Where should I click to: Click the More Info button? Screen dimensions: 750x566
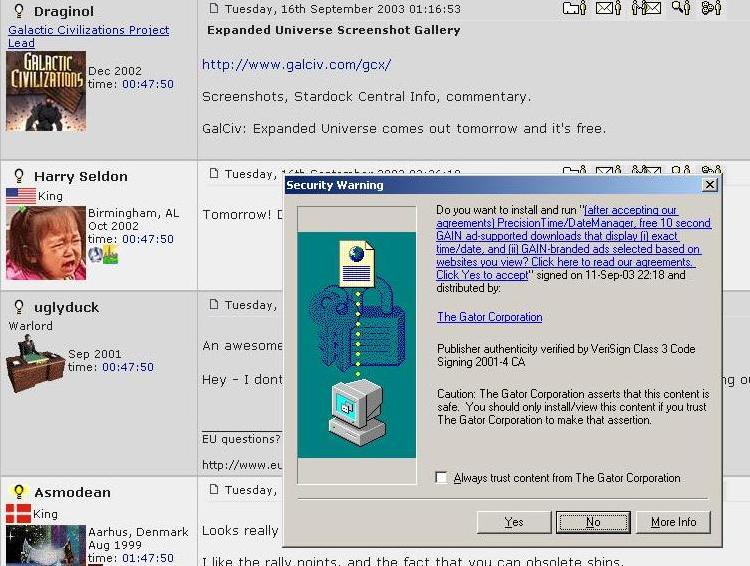click(x=673, y=522)
